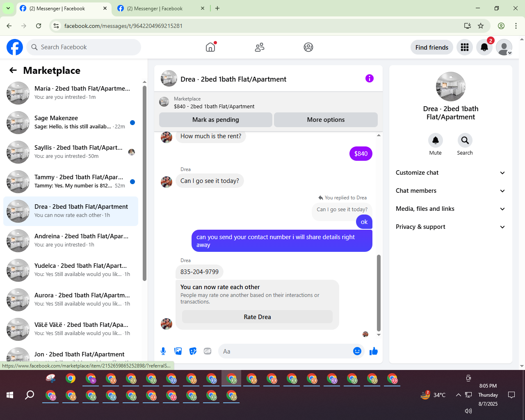Viewport: 525px width, 420px height.
Task: Go back using the Marketplace back arrow
Action: [13, 70]
